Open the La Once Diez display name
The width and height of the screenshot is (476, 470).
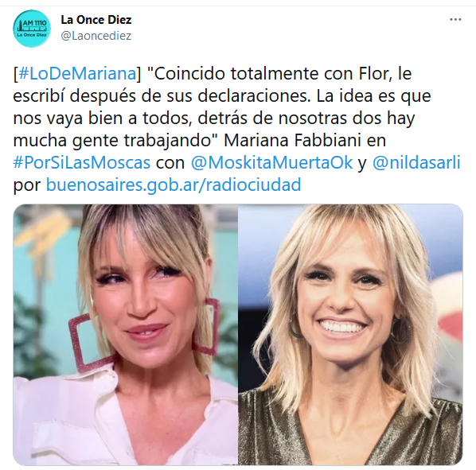point(96,20)
